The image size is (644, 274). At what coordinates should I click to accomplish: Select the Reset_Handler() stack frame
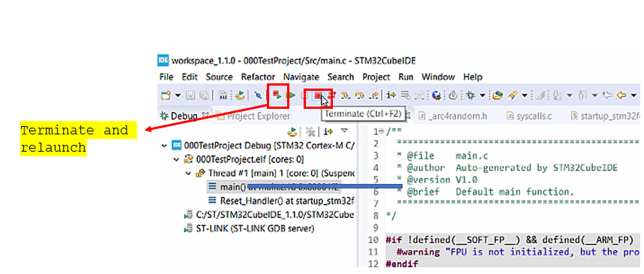(281, 201)
